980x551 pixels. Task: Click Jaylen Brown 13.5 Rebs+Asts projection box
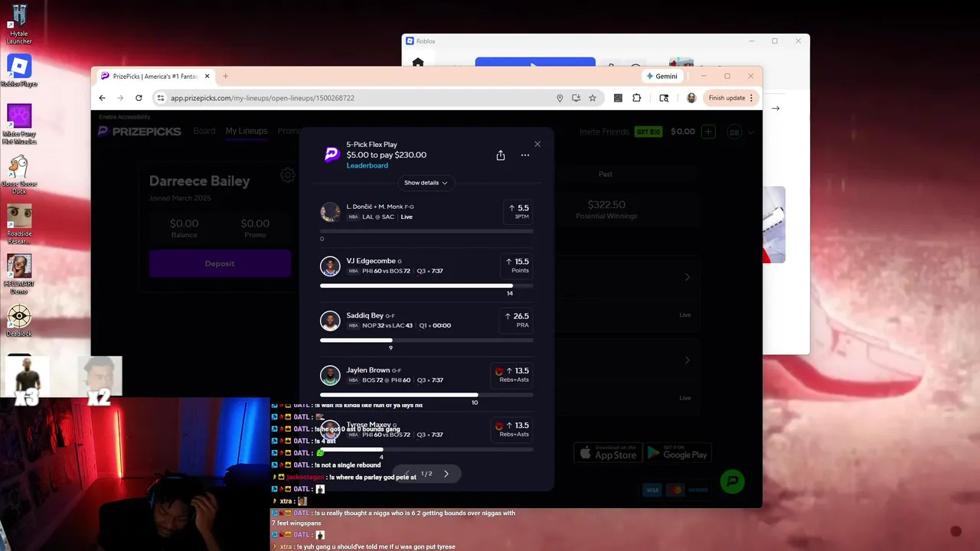coord(511,375)
